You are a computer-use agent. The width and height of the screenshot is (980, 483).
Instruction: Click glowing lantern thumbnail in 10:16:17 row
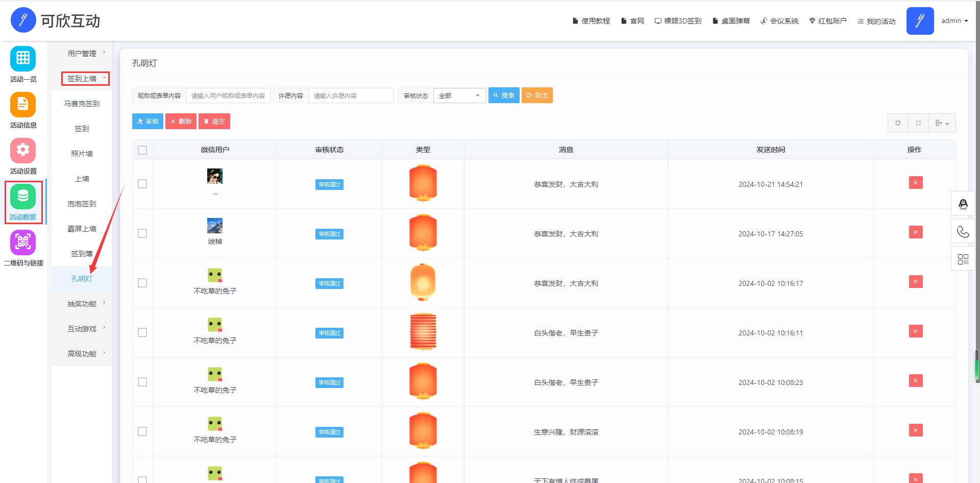[423, 282]
